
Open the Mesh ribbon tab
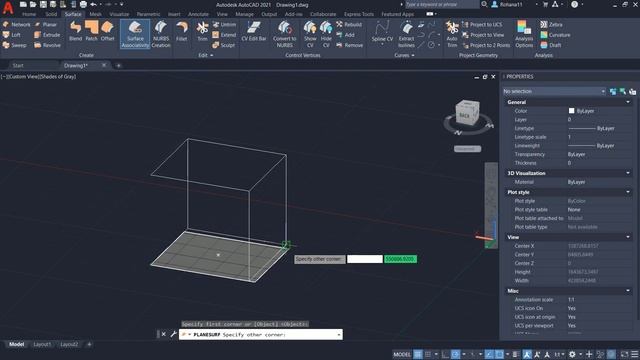click(96, 14)
